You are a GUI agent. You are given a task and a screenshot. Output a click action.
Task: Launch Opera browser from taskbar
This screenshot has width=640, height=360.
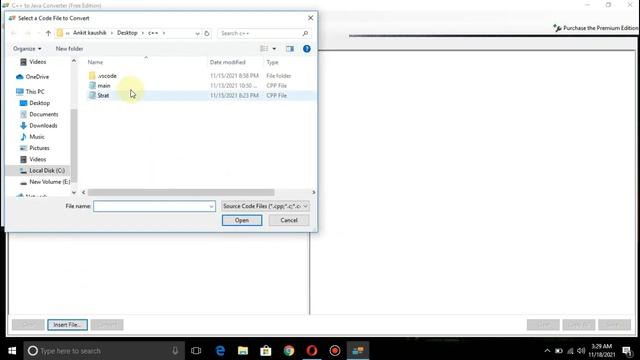[x=312, y=351]
